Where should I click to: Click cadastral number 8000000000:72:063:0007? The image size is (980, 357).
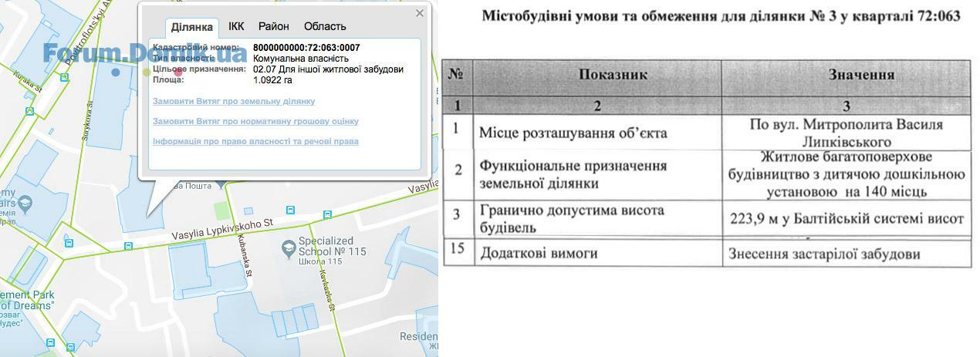pyautogui.click(x=306, y=48)
